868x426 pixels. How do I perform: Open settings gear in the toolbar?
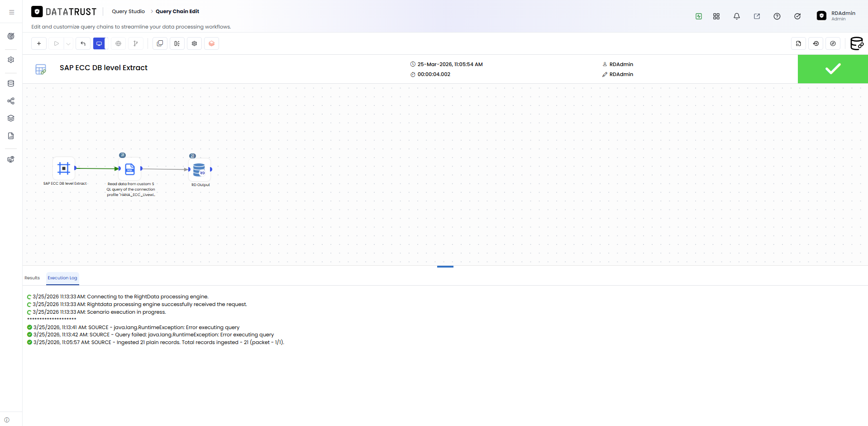pos(195,43)
